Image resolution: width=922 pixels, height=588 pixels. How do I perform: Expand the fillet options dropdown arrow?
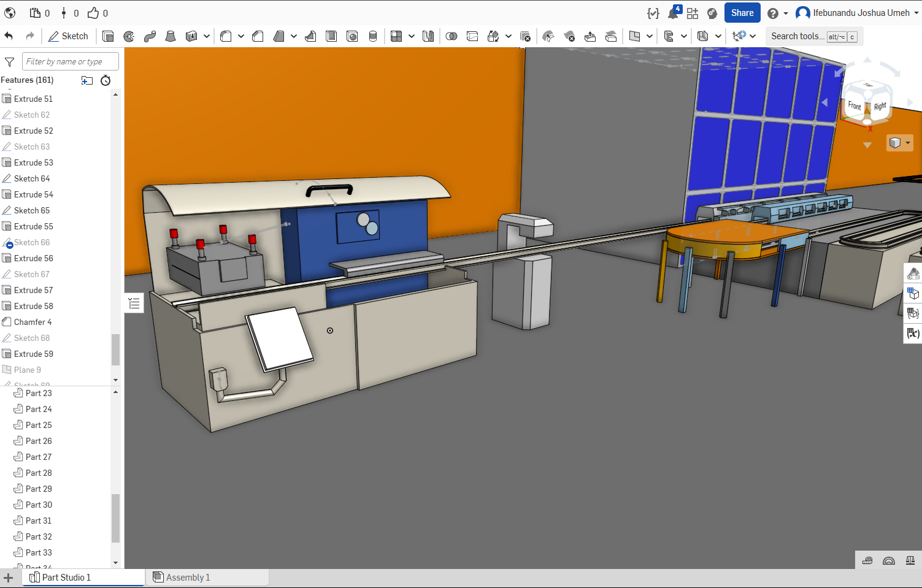point(241,36)
